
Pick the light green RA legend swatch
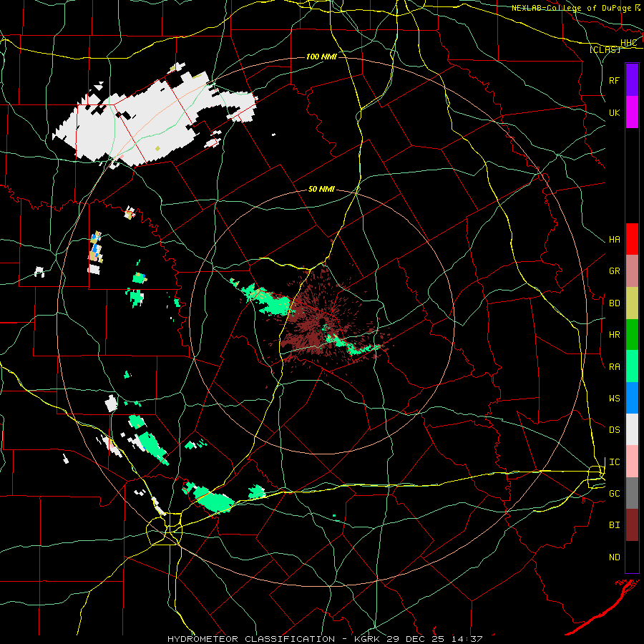(x=632, y=366)
